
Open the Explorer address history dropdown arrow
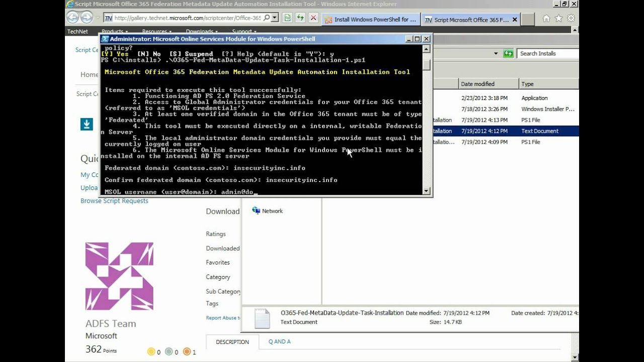[x=496, y=53]
